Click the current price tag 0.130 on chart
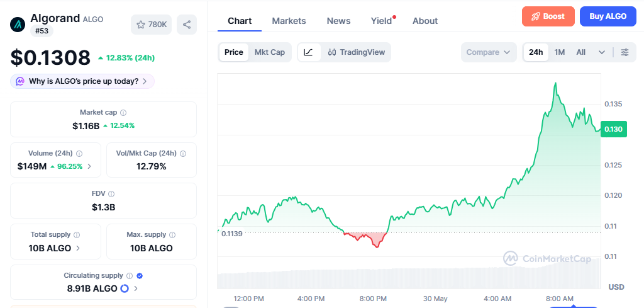Viewport: 644px width, 308px height. pyautogui.click(x=614, y=129)
